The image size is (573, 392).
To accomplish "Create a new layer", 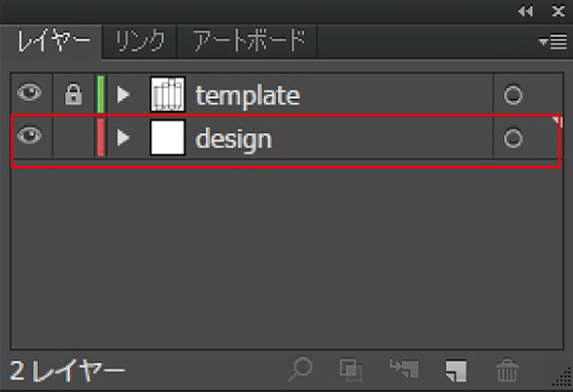I will (456, 371).
